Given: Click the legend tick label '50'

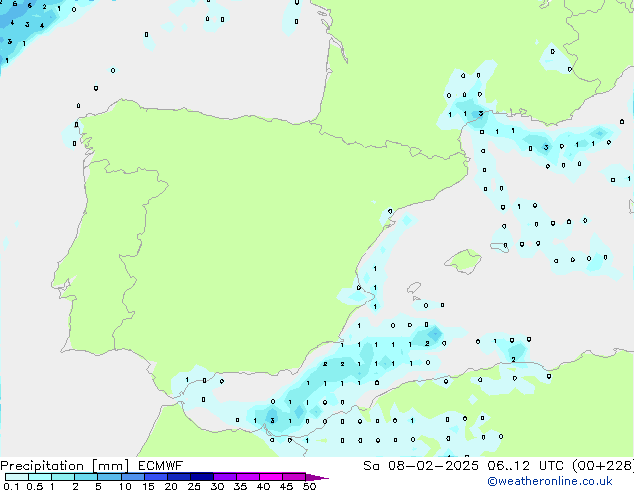Looking at the screenshot, I should coord(309,486).
